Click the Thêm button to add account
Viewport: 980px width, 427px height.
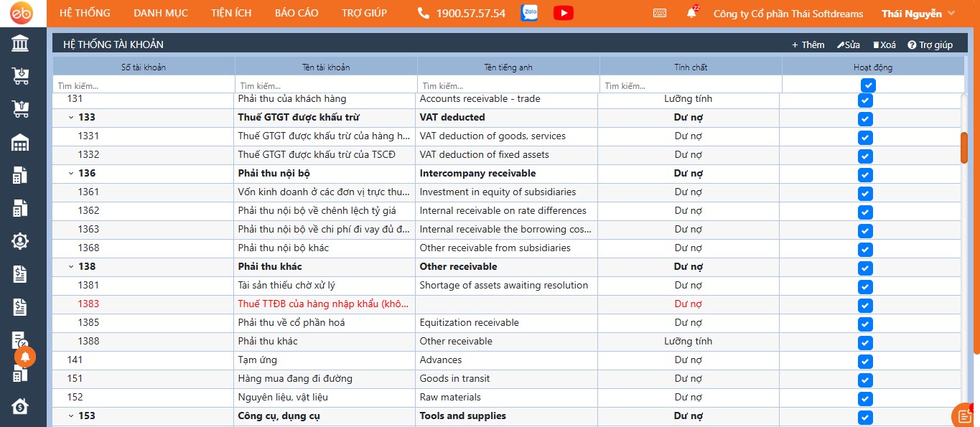pyautogui.click(x=808, y=44)
